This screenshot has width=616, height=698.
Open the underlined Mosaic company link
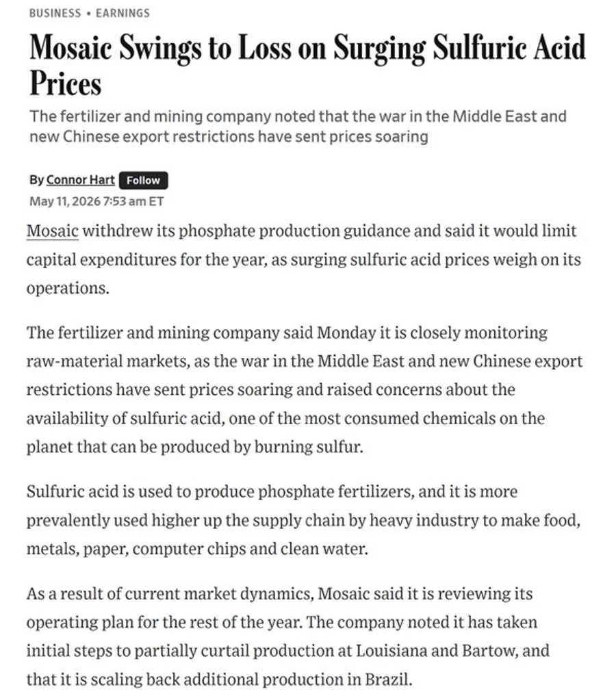[x=53, y=231]
